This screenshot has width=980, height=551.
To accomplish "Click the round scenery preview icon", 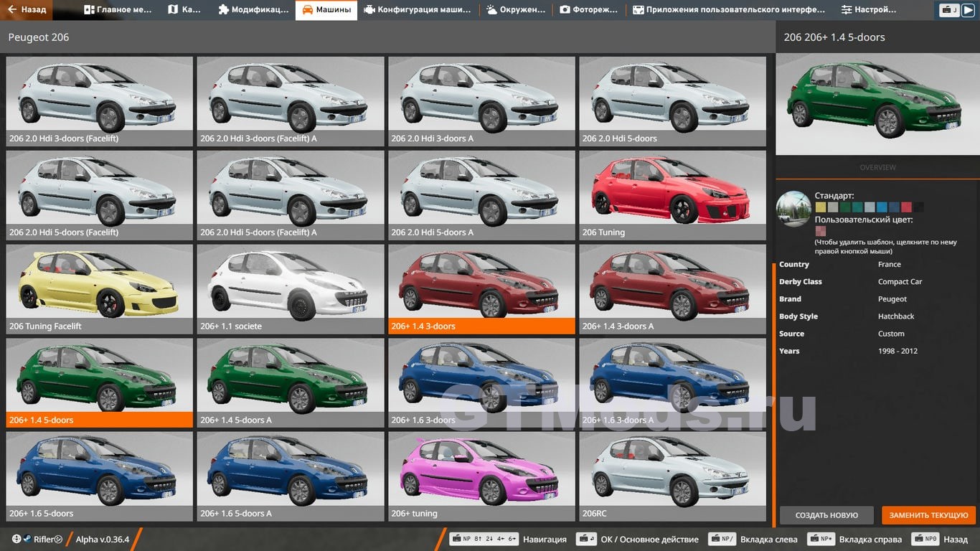I will pos(793,209).
